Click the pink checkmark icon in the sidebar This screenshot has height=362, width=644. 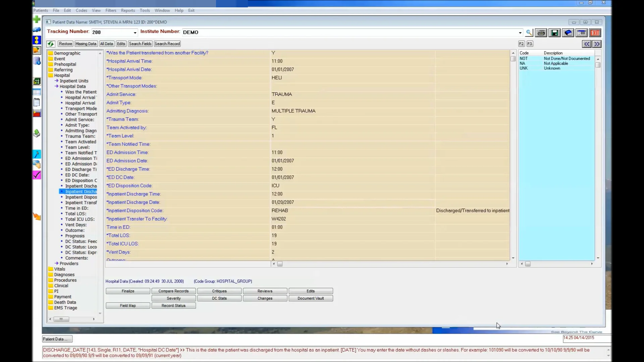[37, 175]
